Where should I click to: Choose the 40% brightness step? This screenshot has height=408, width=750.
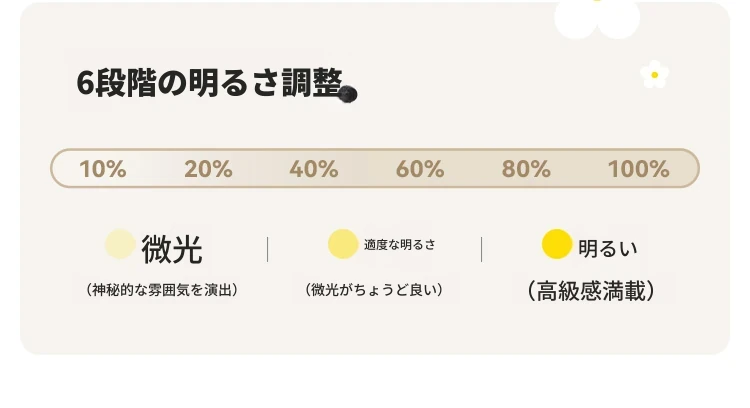click(x=314, y=169)
